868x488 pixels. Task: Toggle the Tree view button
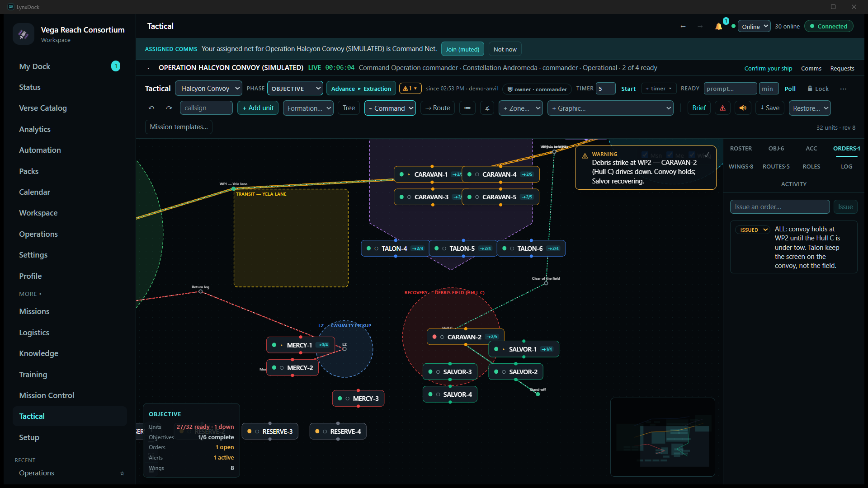(x=349, y=108)
